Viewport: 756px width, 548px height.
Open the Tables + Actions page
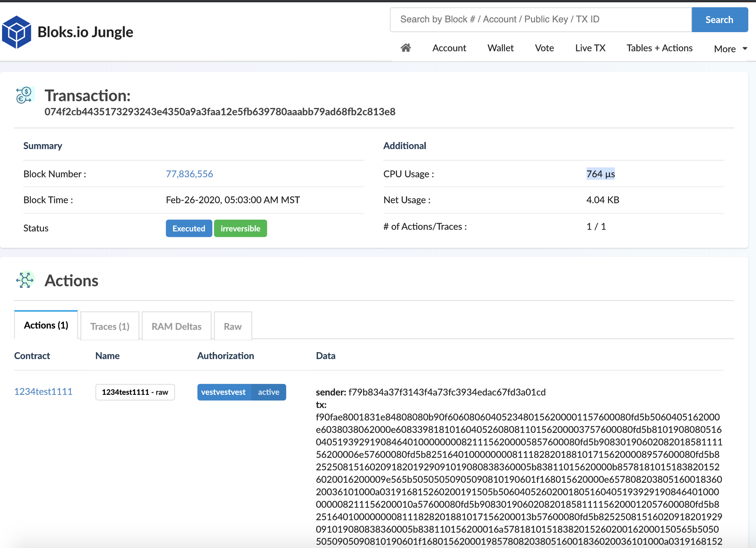(659, 48)
